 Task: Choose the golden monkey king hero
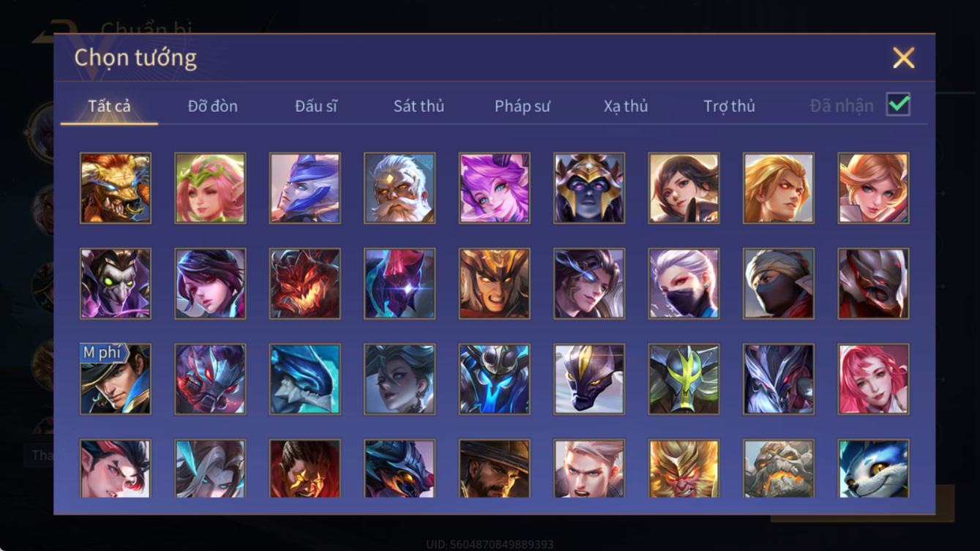tap(684, 468)
